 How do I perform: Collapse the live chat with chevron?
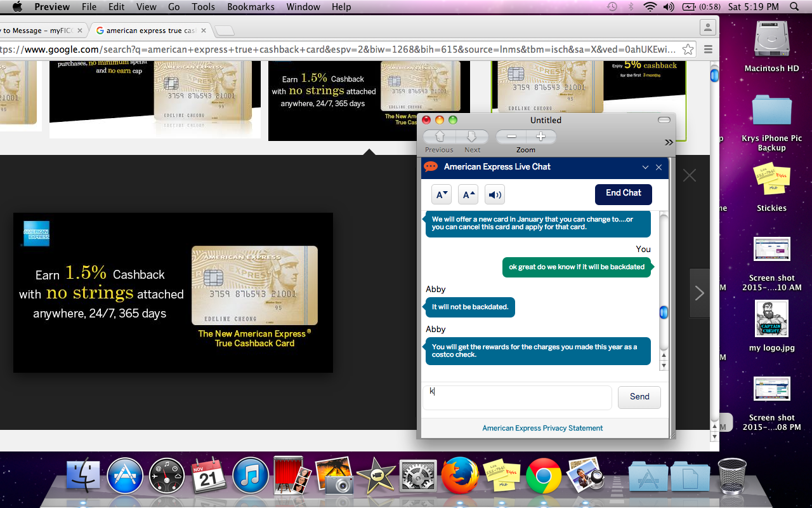[x=645, y=167]
